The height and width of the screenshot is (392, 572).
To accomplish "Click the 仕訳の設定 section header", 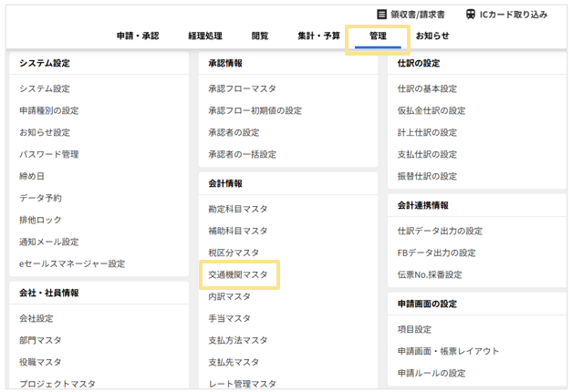I will pyautogui.click(x=419, y=63).
